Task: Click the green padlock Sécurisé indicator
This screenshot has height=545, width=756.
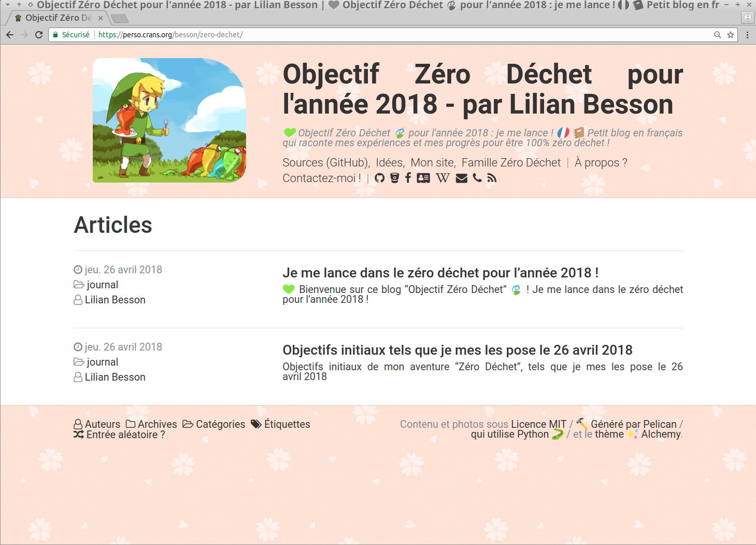Action: click(x=72, y=35)
